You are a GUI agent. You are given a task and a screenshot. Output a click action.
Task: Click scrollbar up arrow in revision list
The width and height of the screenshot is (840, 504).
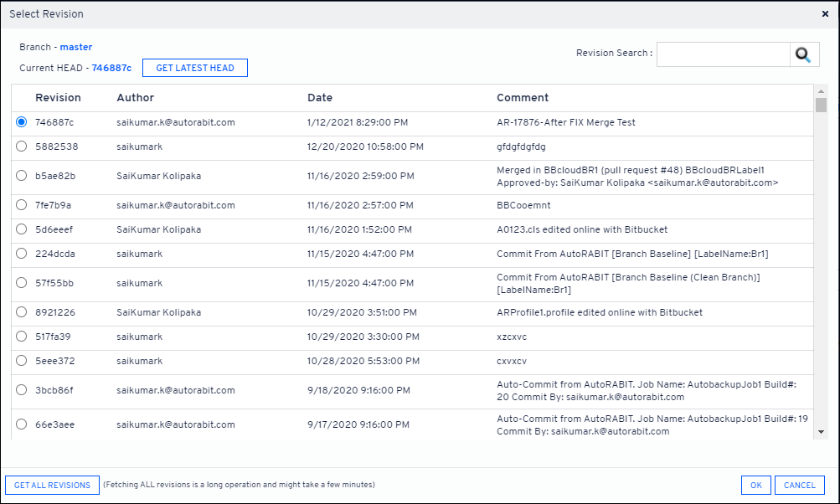(x=821, y=91)
